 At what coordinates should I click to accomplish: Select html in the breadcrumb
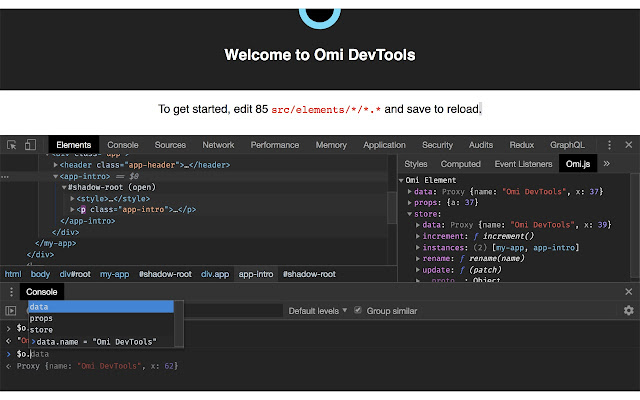click(x=13, y=274)
